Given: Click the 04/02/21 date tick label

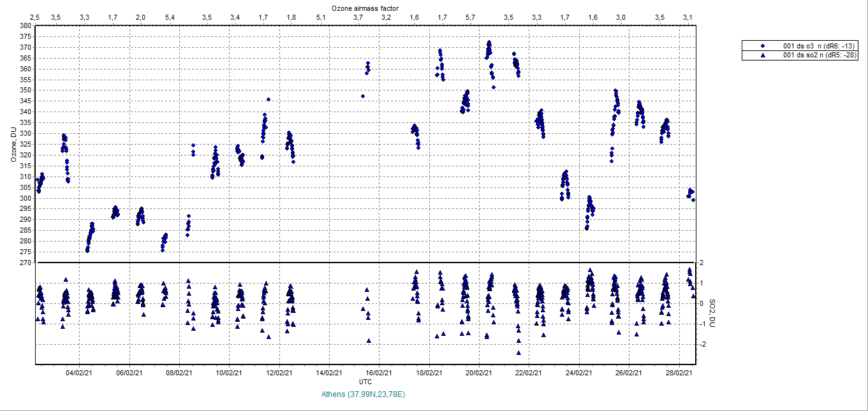Looking at the screenshot, I should pos(79,373).
